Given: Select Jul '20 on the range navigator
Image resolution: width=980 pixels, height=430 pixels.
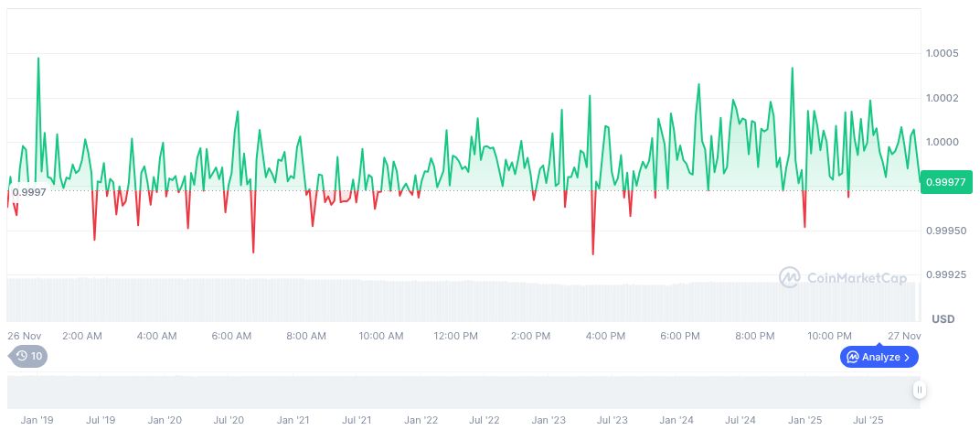Looking at the screenshot, I should click(x=229, y=420).
